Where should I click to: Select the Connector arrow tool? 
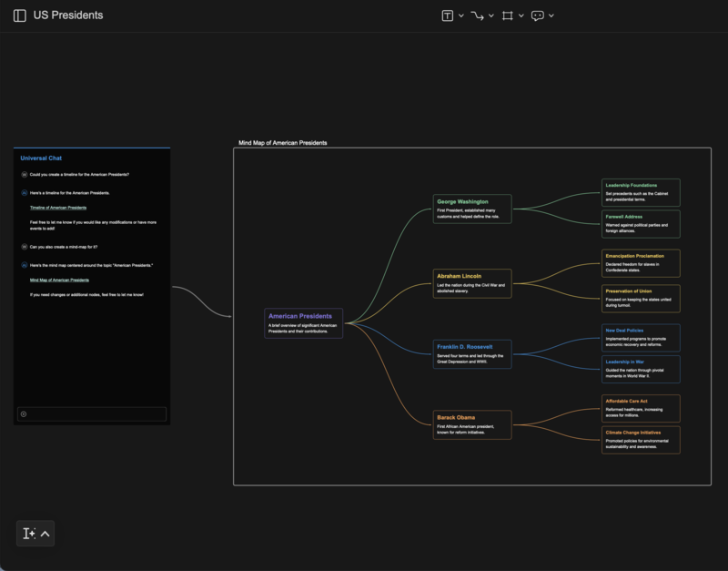(478, 15)
